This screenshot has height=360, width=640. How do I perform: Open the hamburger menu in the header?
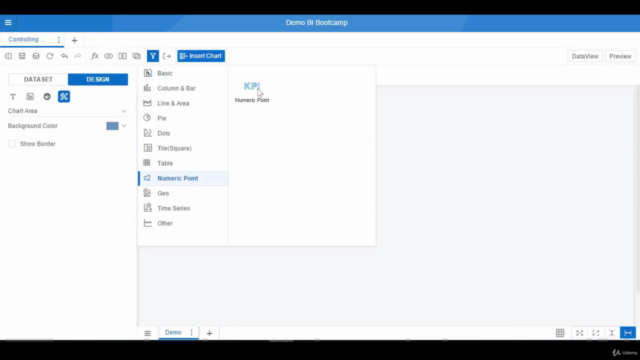[x=8, y=22]
